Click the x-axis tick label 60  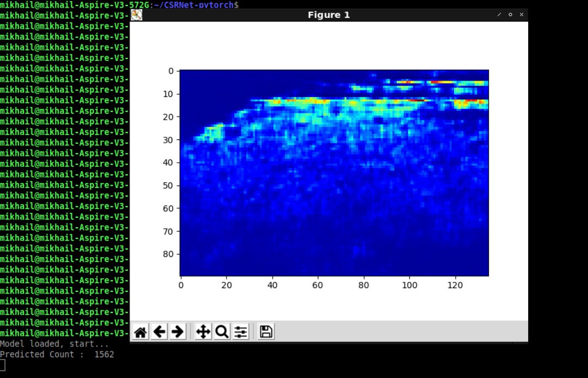coord(317,284)
